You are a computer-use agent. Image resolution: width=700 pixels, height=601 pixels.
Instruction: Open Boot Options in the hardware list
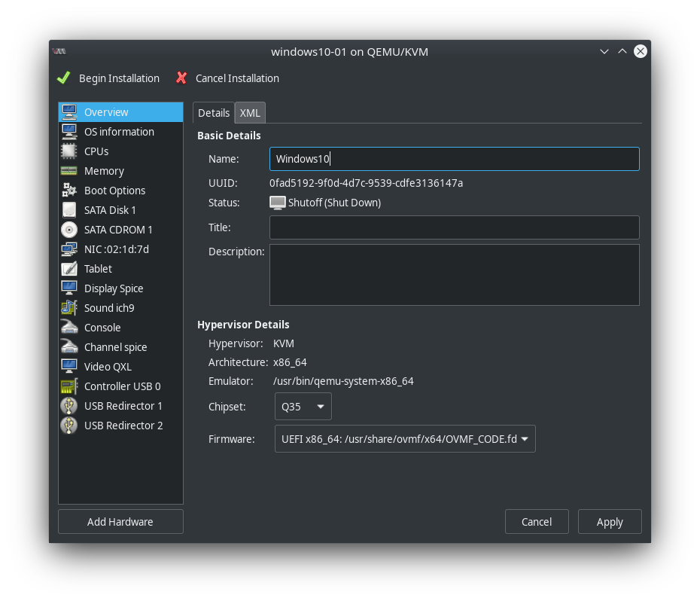[120, 191]
